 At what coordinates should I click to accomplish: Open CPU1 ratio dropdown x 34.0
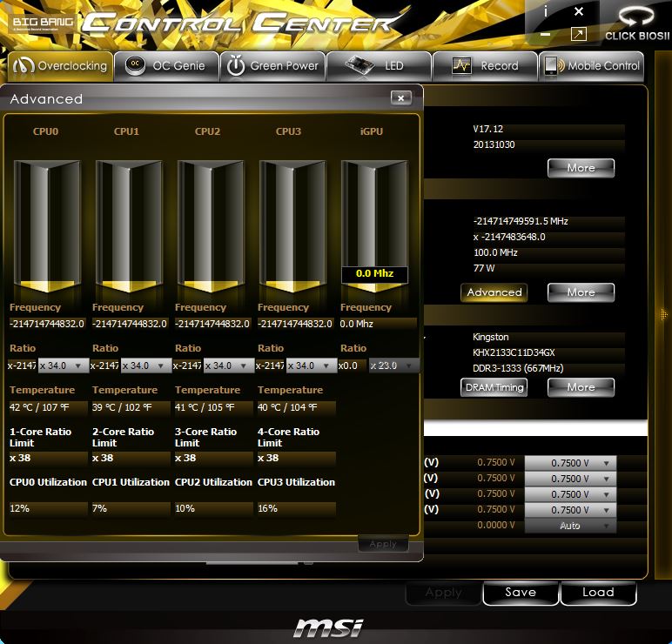point(146,366)
